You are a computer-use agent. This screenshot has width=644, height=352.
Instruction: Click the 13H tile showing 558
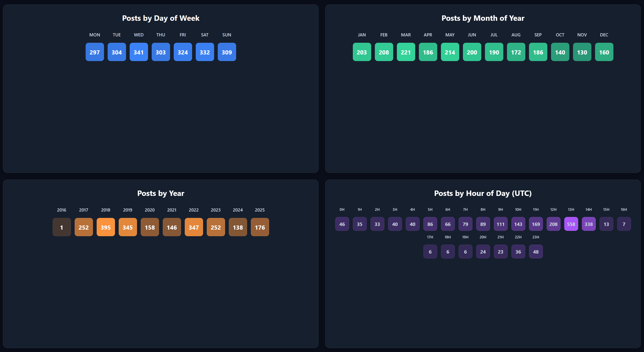click(x=571, y=224)
